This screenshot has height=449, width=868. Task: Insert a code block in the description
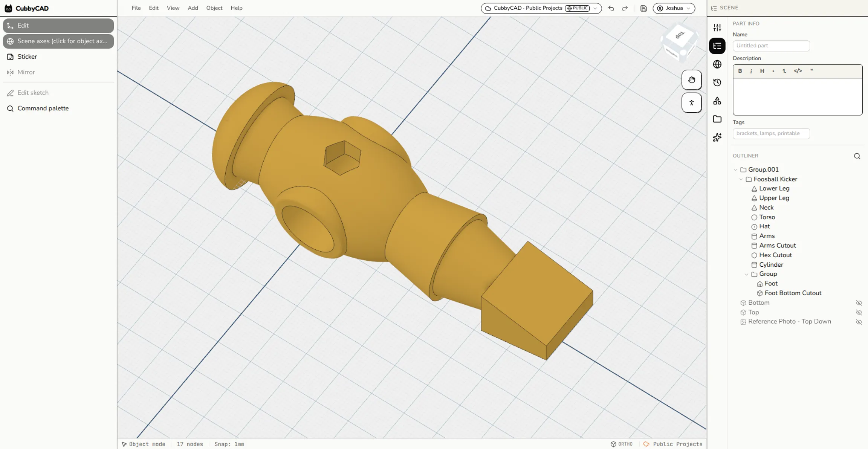[x=798, y=71]
